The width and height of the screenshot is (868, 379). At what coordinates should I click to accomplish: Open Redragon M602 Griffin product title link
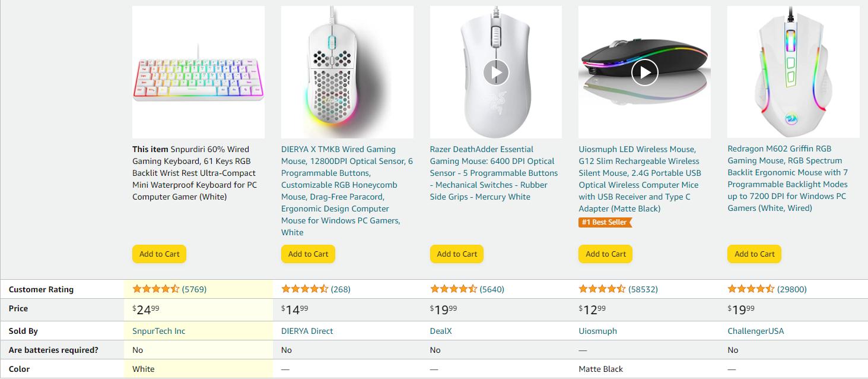point(788,178)
